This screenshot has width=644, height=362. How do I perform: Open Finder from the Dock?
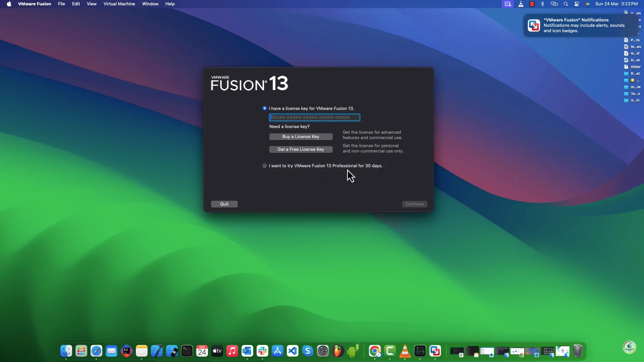66,351
